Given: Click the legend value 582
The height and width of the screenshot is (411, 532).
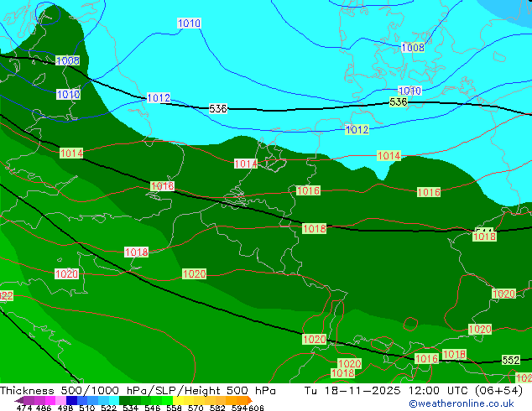Looking at the screenshot, I should point(217,408).
